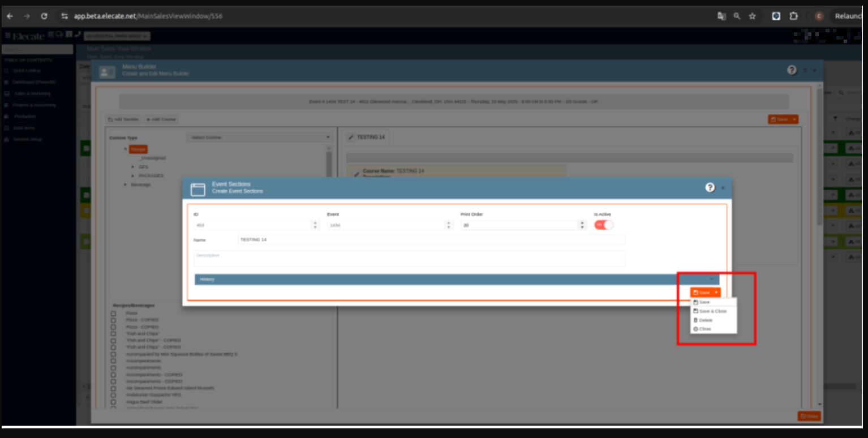Expand the PACKAGES tree node

coord(133,175)
